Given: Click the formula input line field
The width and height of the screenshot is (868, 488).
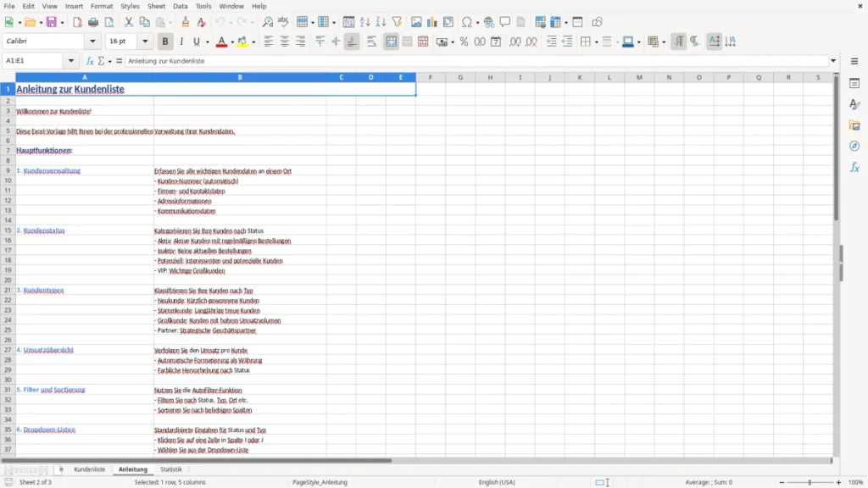Looking at the screenshot, I should point(476,61).
